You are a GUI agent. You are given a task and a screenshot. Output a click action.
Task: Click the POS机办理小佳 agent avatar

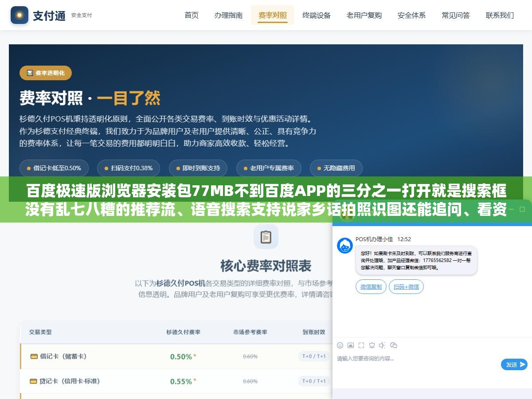point(345,246)
